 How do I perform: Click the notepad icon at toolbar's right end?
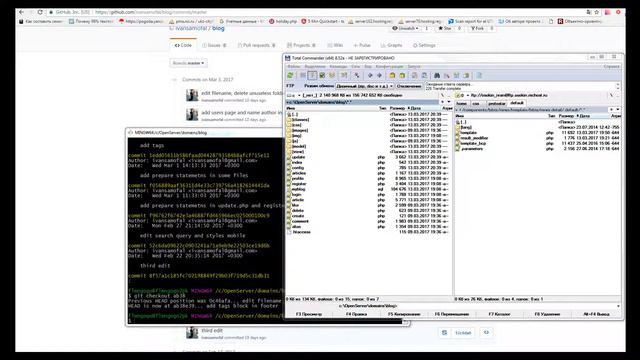pos(479,76)
